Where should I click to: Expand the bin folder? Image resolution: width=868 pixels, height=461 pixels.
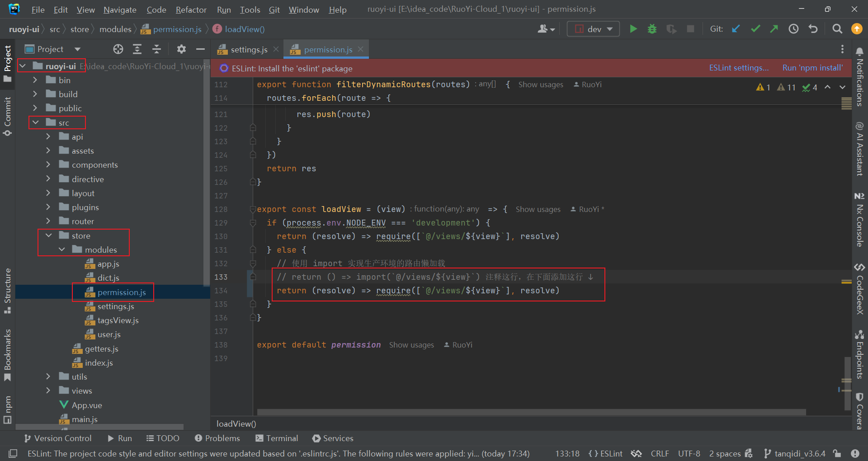click(35, 80)
